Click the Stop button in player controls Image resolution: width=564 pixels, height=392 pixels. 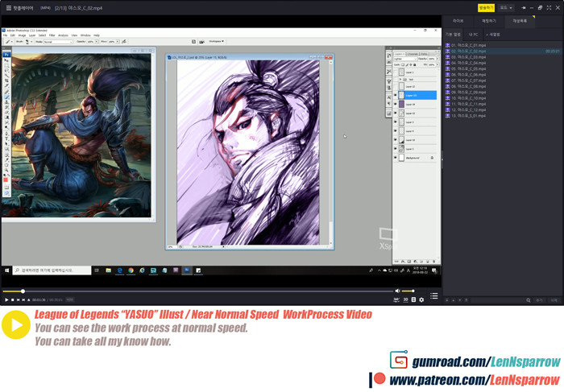(x=13, y=299)
